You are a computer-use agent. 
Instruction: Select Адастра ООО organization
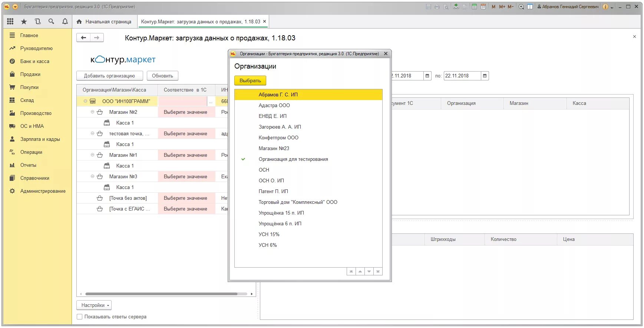tap(308, 105)
